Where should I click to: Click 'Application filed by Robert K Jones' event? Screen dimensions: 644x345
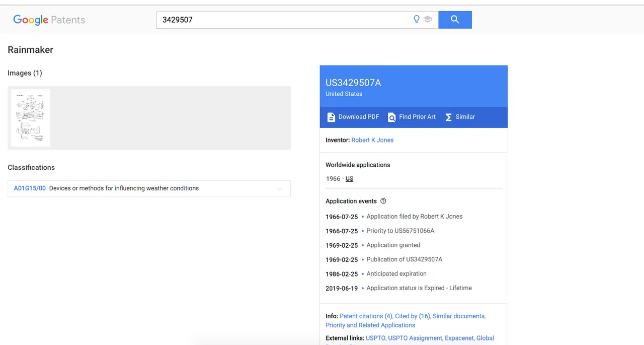pyautogui.click(x=415, y=217)
